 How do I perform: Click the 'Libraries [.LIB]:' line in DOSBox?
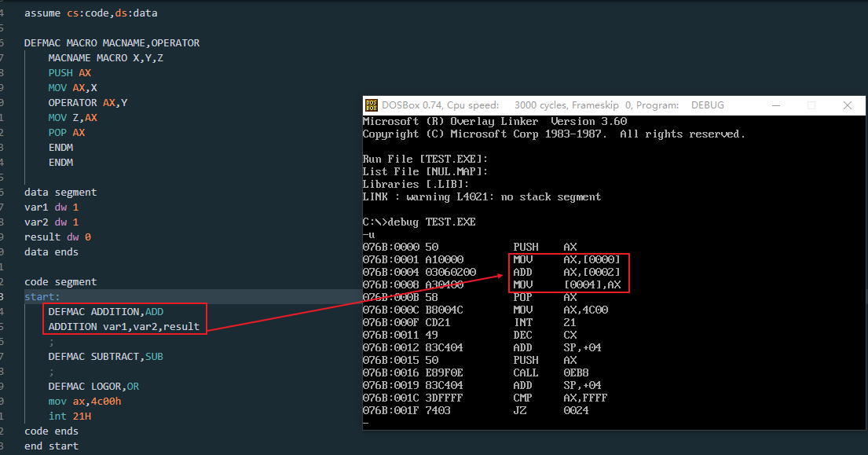(x=416, y=185)
